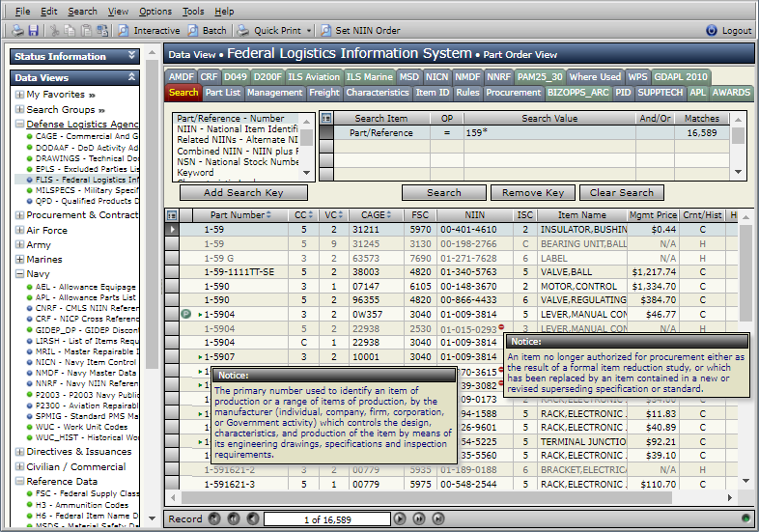Open the AWARDS tab
The height and width of the screenshot is (532, 759).
(x=731, y=93)
